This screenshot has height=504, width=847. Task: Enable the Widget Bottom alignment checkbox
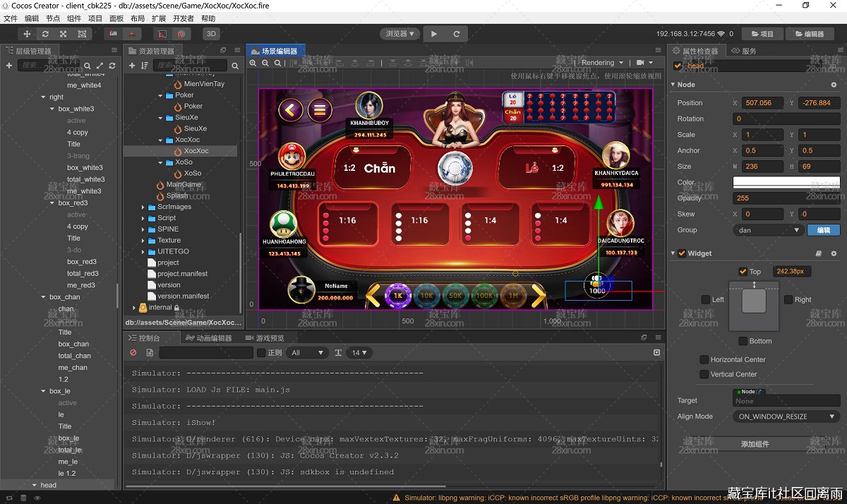743,341
